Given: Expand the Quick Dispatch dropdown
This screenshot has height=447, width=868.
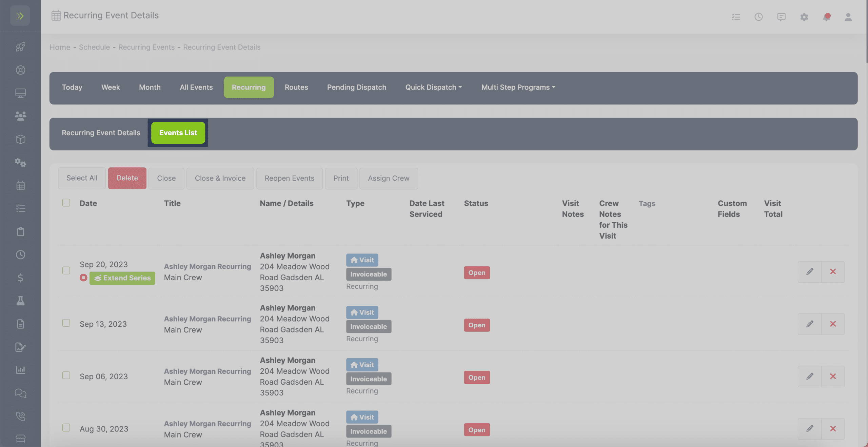Looking at the screenshot, I should point(434,87).
